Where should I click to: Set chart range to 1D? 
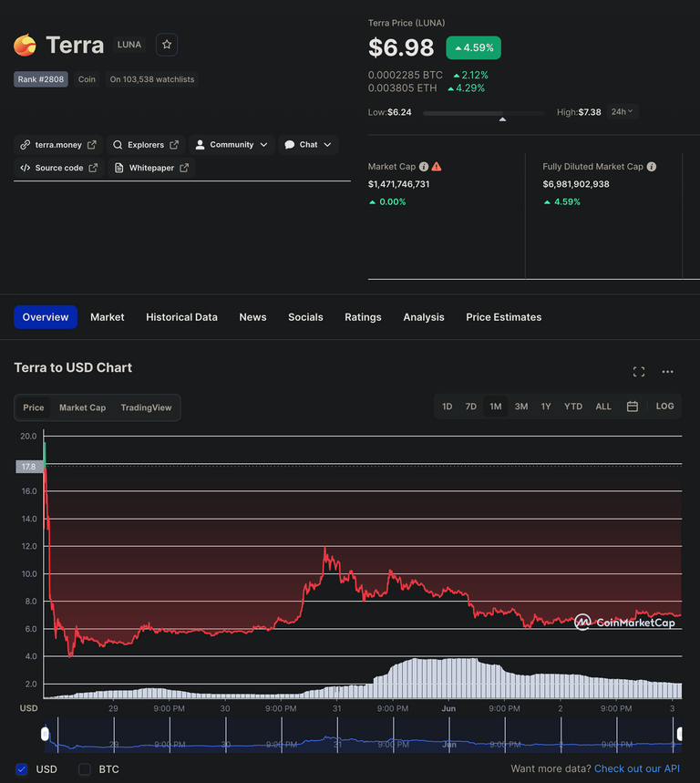447,407
